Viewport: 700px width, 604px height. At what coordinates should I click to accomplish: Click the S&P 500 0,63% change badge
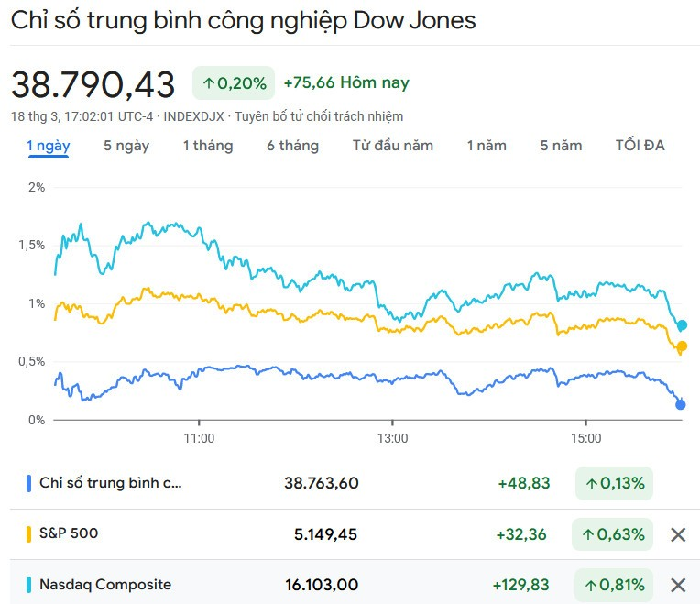point(614,534)
